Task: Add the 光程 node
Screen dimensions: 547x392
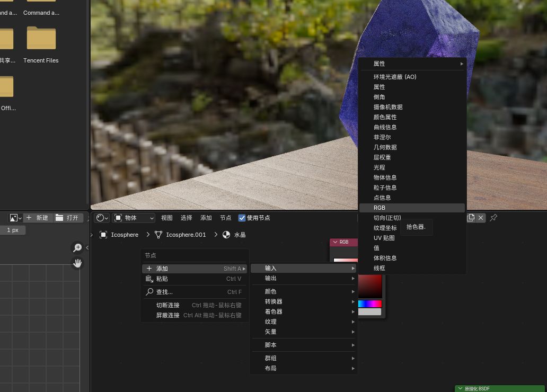Action: pos(412,168)
